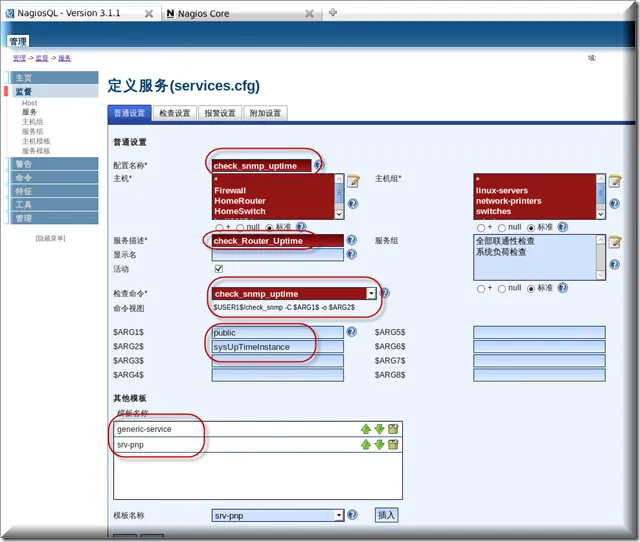Image resolution: width=640 pixels, height=542 pixels.
Task: Toggle the 活动 active checkbox
Action: click(219, 269)
